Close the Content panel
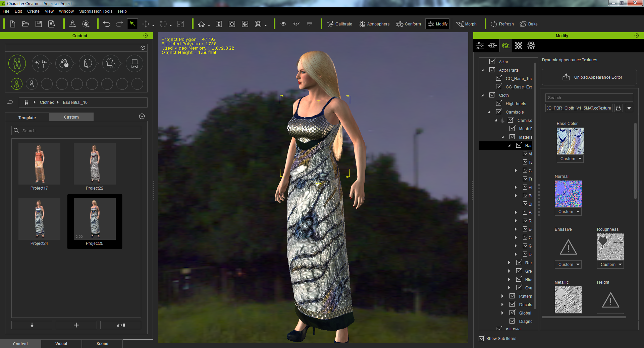 click(x=146, y=36)
